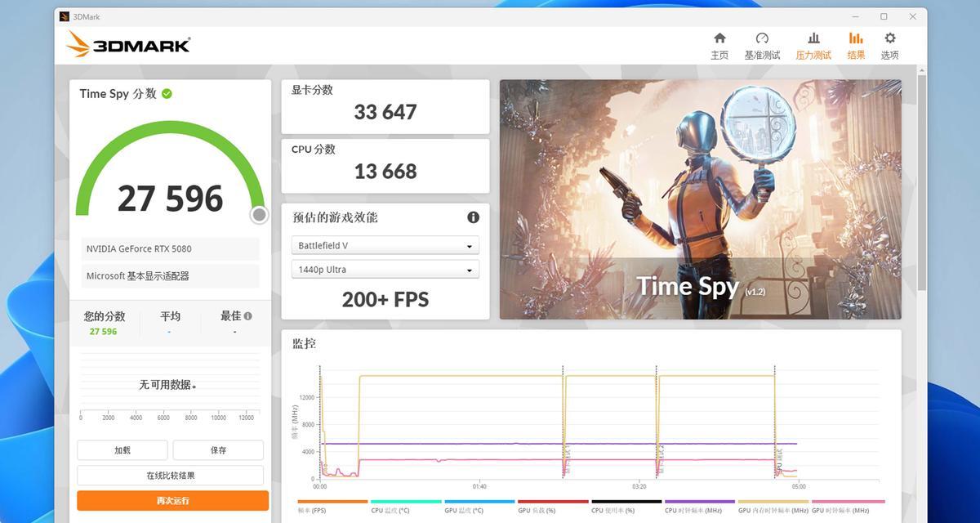Toggle the GPU 负载 (%) red legend
980x523 pixels.
tap(553, 507)
